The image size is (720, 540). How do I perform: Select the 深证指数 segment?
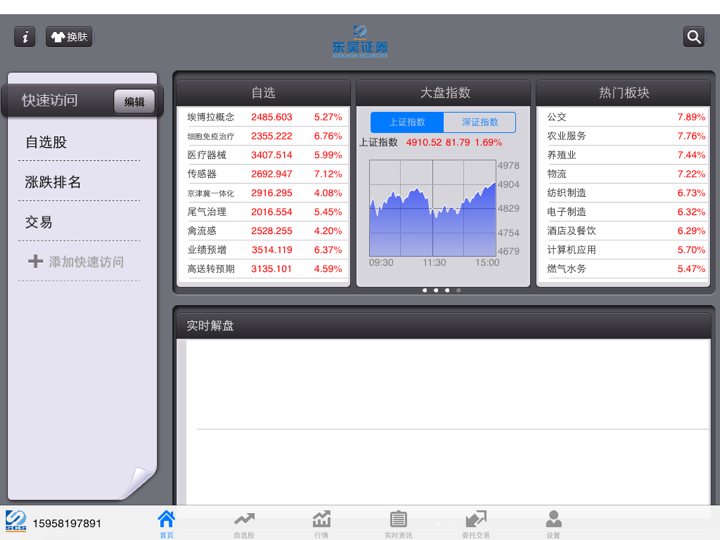click(480, 122)
